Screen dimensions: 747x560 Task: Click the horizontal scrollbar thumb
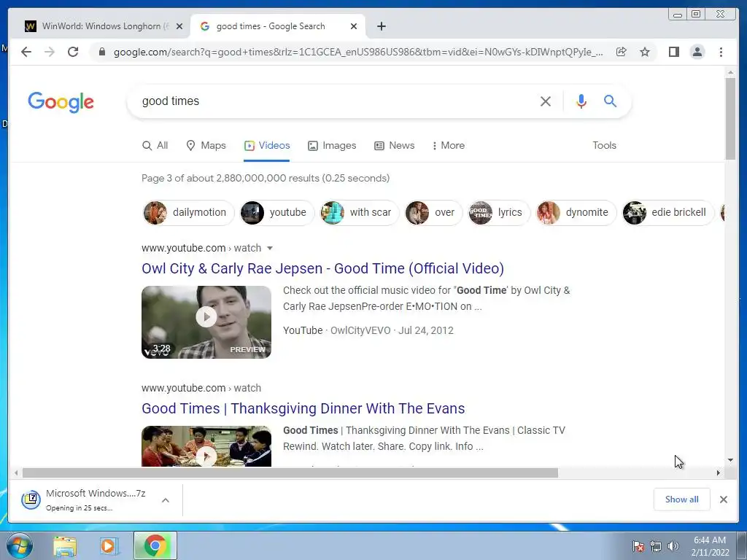(x=290, y=472)
